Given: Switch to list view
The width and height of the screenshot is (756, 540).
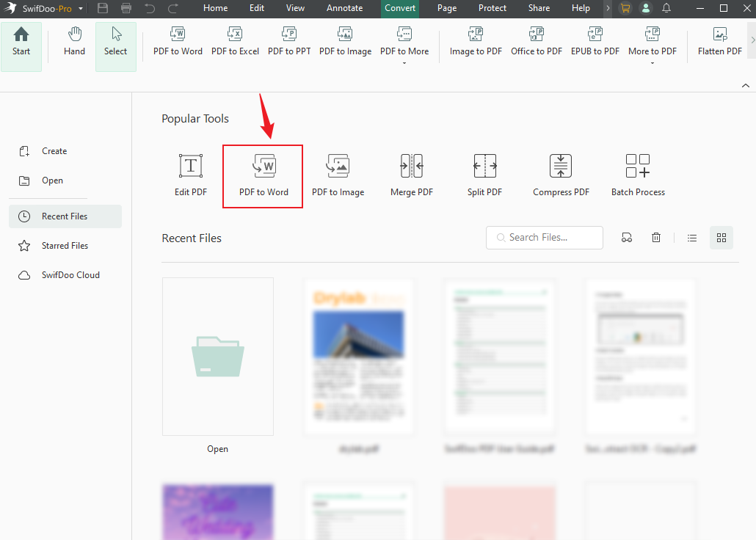Looking at the screenshot, I should tap(692, 238).
